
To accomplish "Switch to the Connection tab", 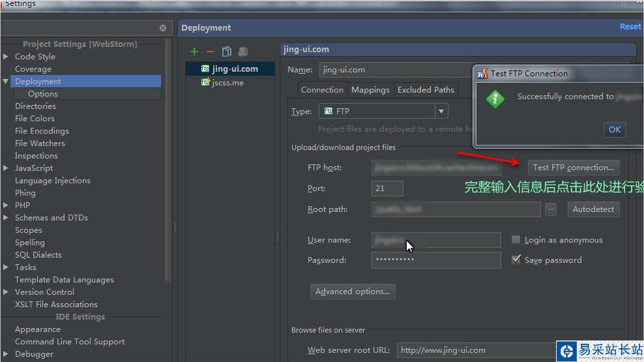I will coord(323,89).
